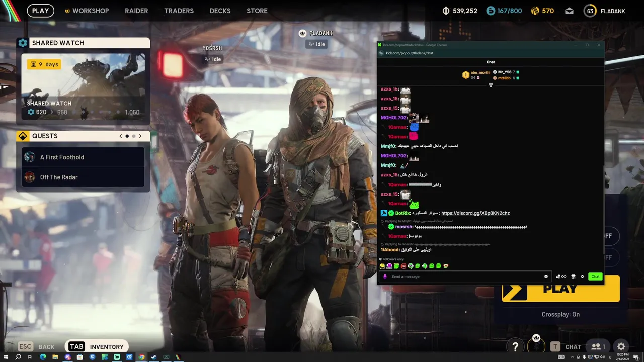The height and width of the screenshot is (362, 644).
Task: Click the ESC Back button
Action: tap(36, 346)
